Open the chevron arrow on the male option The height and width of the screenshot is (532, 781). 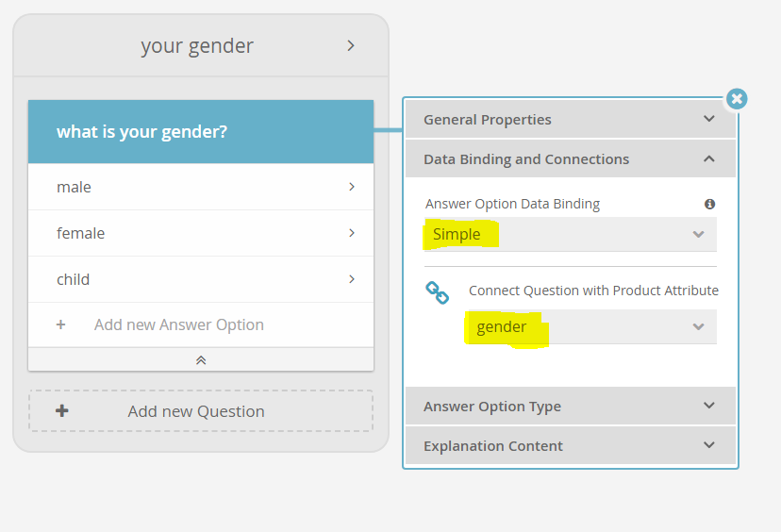[x=352, y=187]
